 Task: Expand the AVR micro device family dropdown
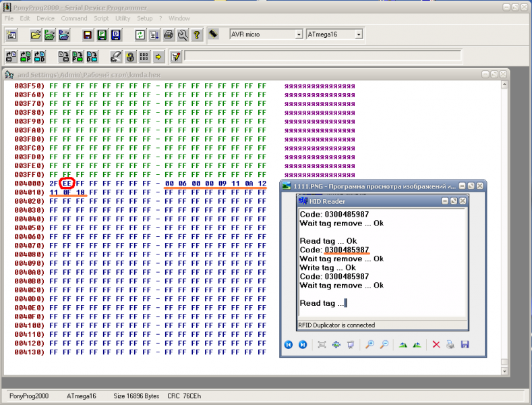tap(299, 34)
